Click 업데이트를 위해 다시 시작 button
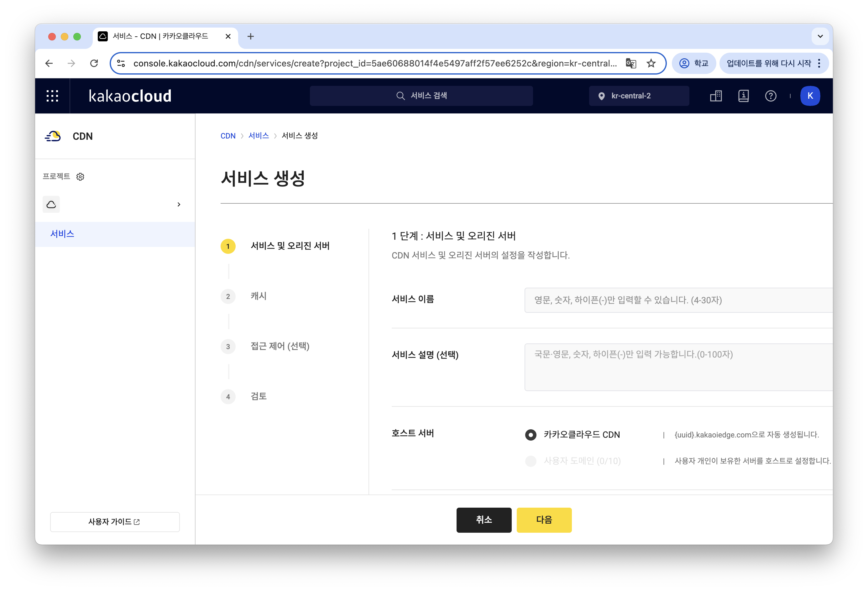This screenshot has height=591, width=868. click(769, 64)
